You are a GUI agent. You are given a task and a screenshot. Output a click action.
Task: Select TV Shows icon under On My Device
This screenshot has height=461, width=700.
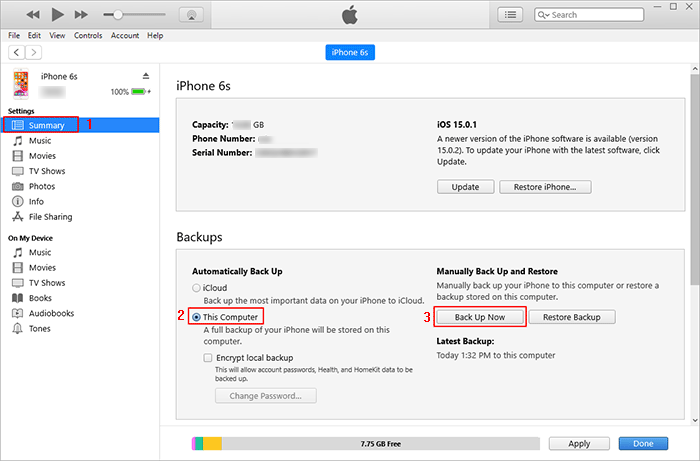pyautogui.click(x=17, y=282)
